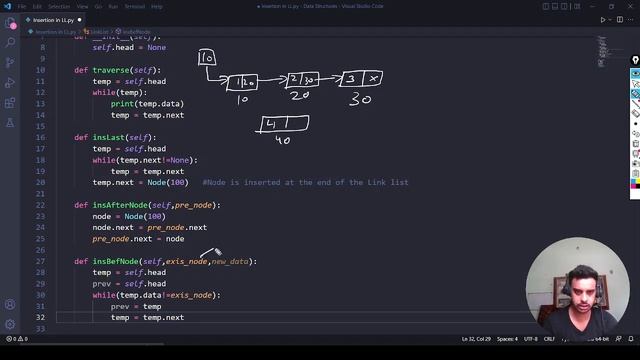Screen dimensions: 640x360
Task: Open the File menu
Action: (x=22, y=7)
